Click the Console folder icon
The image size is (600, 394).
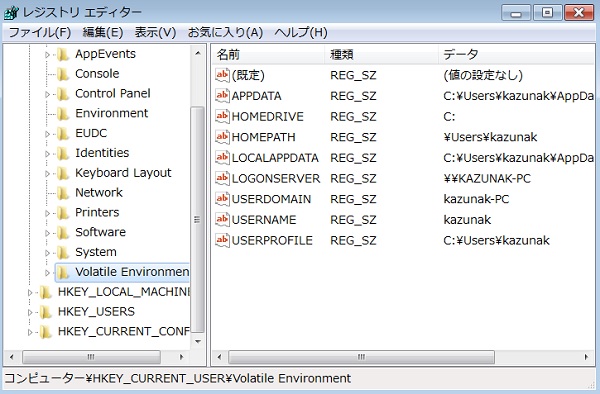63,74
